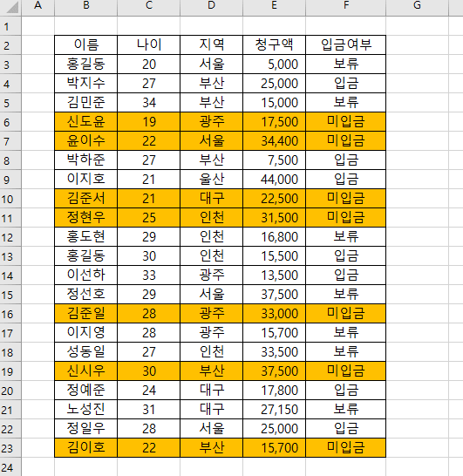Click the 이름 header cell
The image size is (463, 476).
[86, 45]
